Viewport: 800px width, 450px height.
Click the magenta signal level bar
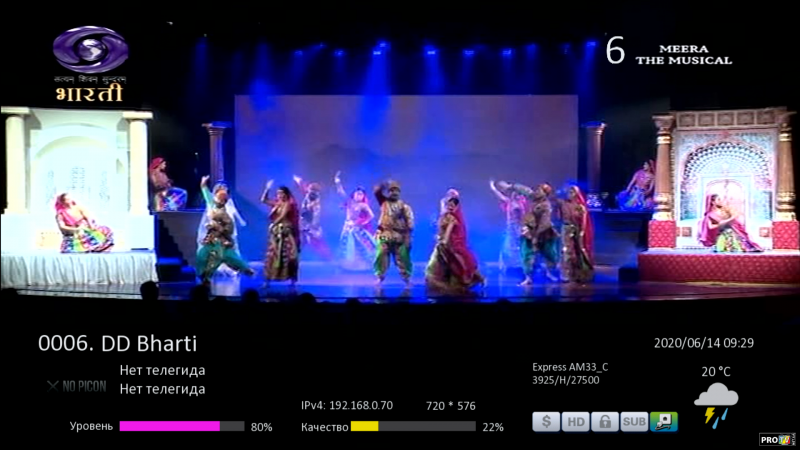coord(169,426)
